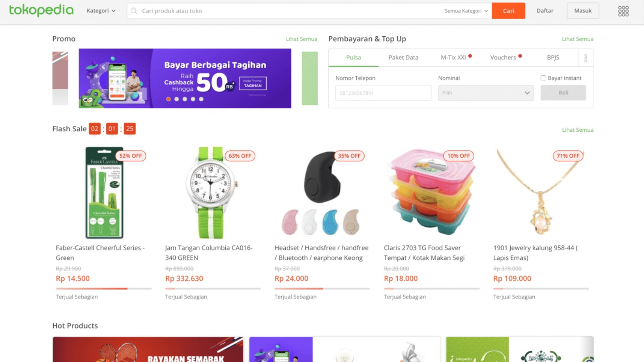Viewport: 644px width, 362px height.
Task: Click the 52% OFF discount badge
Action: coord(131,156)
